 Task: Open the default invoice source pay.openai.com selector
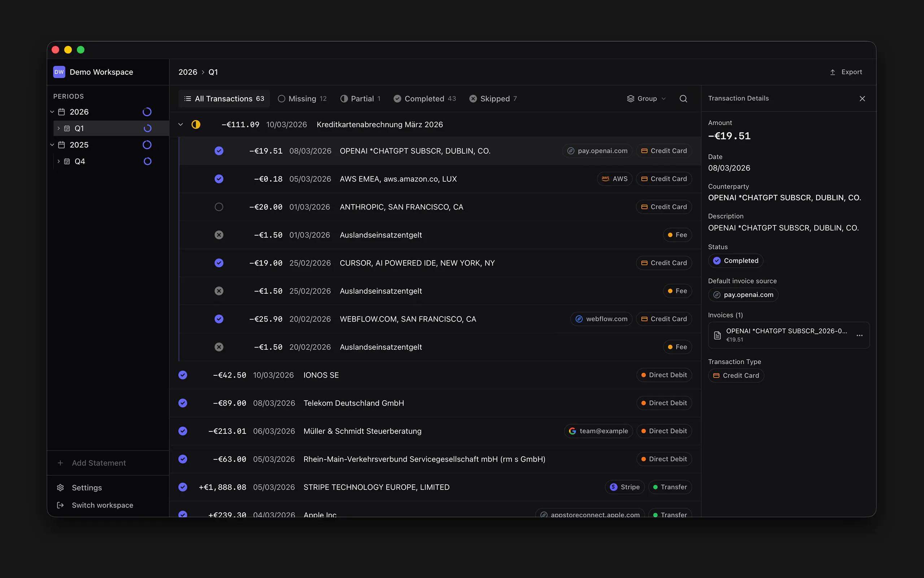coord(743,295)
